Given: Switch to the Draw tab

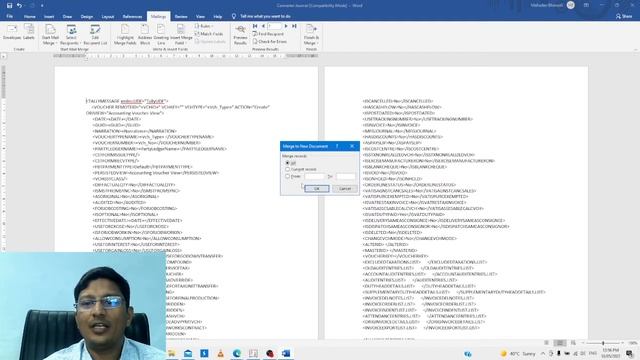Looking at the screenshot, I should [x=67, y=16].
